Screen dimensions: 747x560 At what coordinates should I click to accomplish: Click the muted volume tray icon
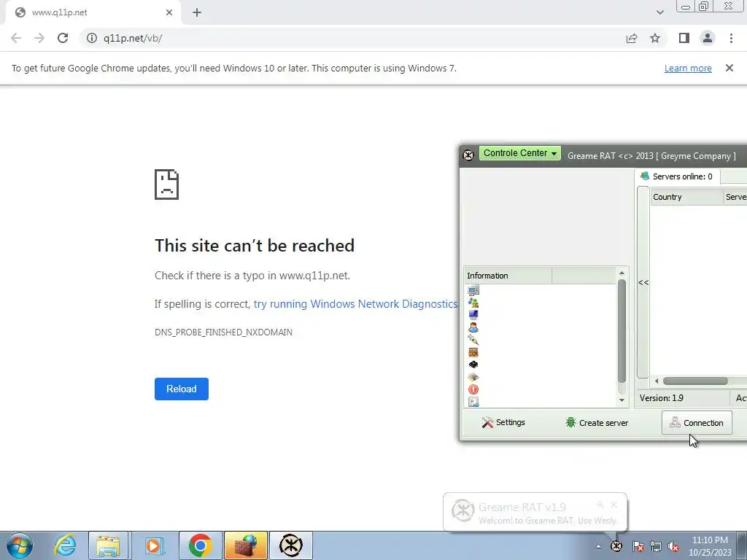point(673,546)
